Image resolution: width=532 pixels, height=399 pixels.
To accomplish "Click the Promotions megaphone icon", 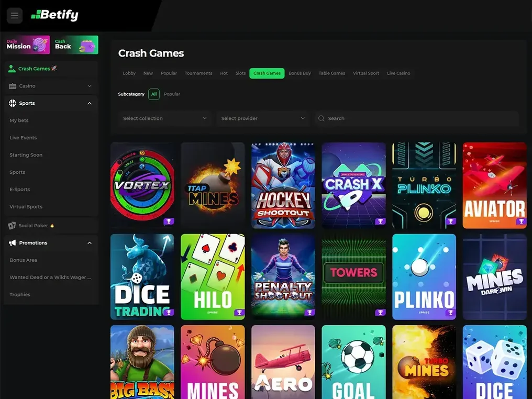I will [x=13, y=243].
